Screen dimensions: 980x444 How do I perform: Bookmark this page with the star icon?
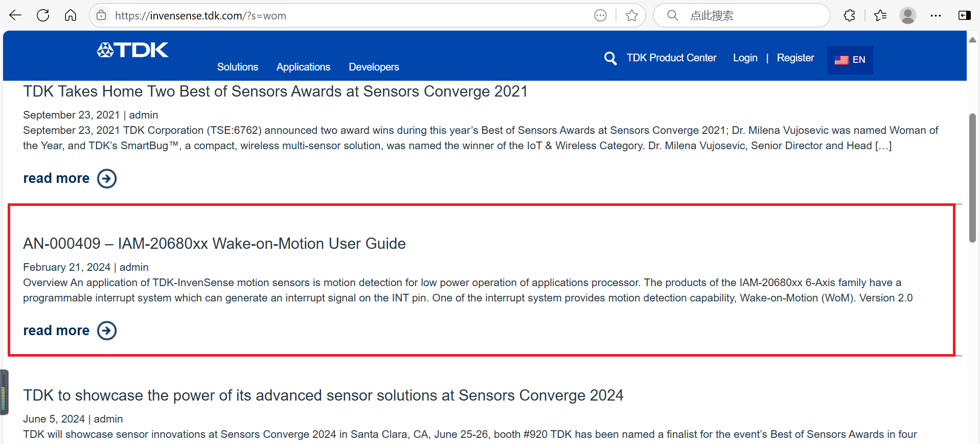click(x=632, y=15)
